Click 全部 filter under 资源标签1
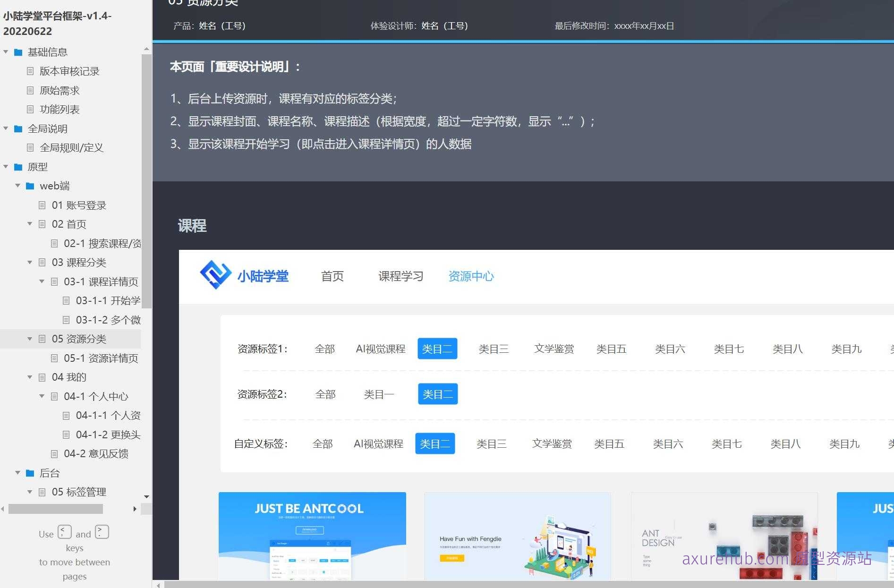 coord(324,349)
